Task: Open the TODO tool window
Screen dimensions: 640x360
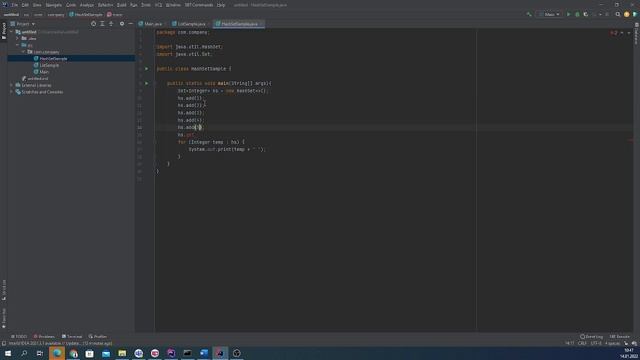Action: click(19, 336)
